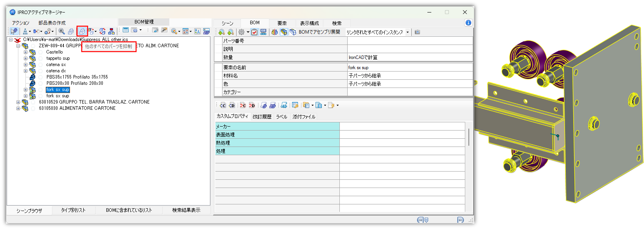
Task: Toggle the highlighted yellow assembly icon
Action: 284,32
